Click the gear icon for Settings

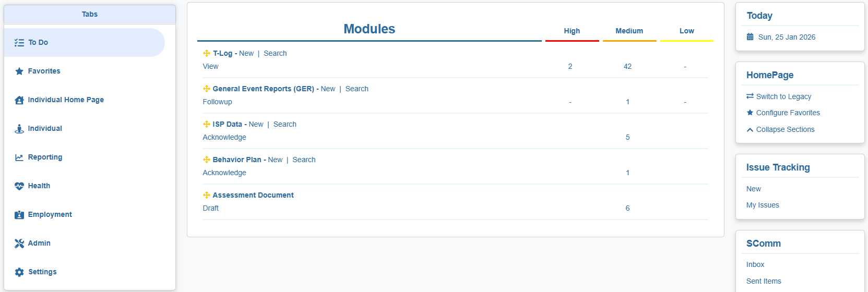pos(19,272)
